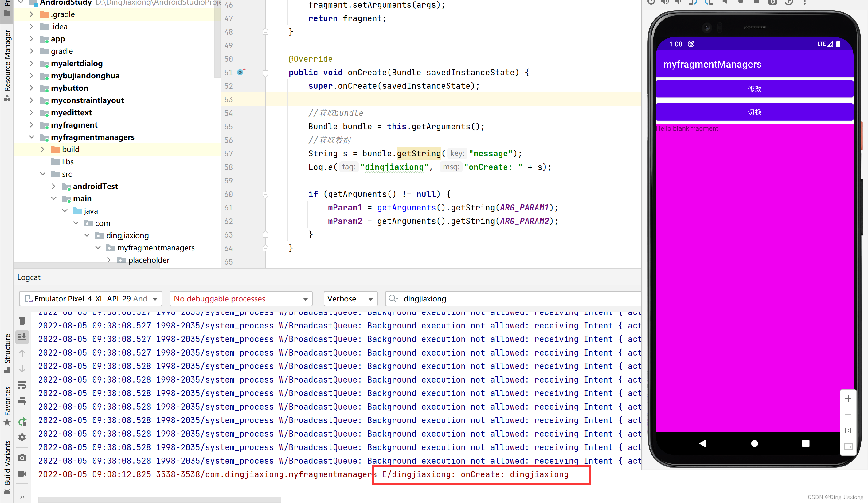Tap the back button on the phone screen
Image resolution: width=868 pixels, height=503 pixels.
click(703, 443)
